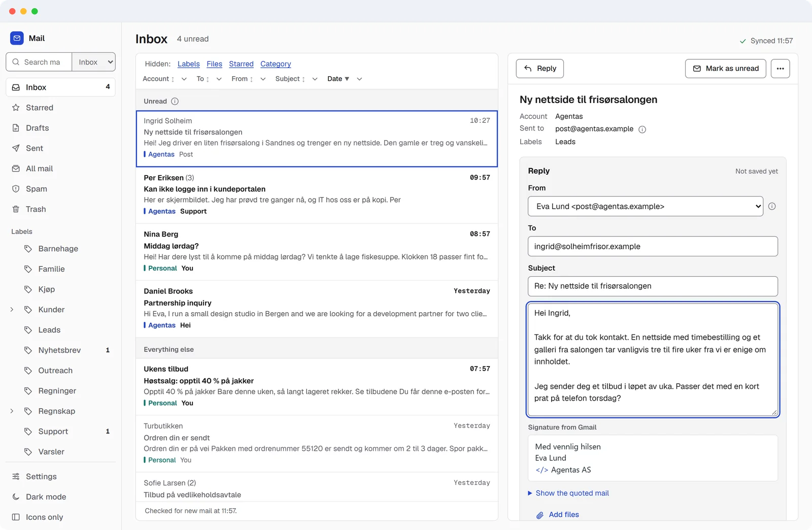Sort list by From column
Viewport: 812px width, 530px height.
point(242,79)
